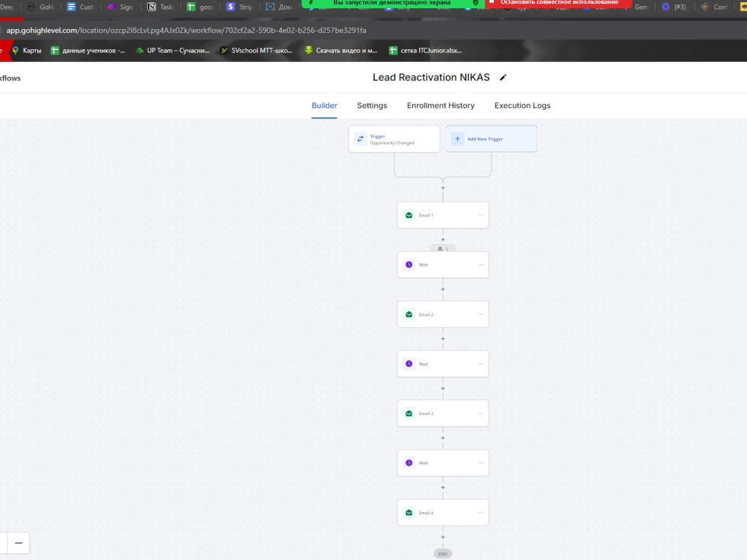Stop screen sharing with the red button
Viewport: 747px width, 560px height.
pyautogui.click(x=558, y=3)
